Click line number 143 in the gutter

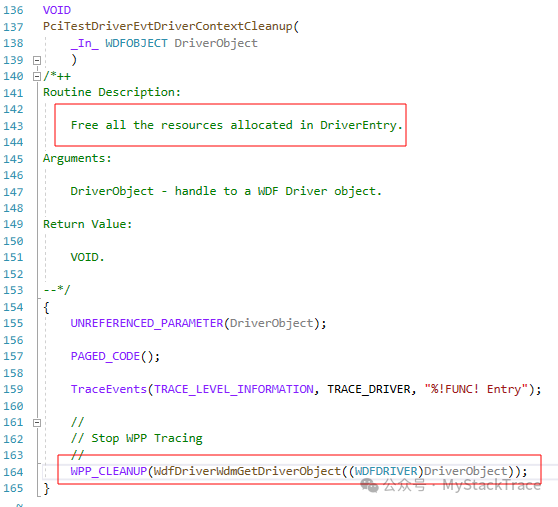(x=13, y=126)
